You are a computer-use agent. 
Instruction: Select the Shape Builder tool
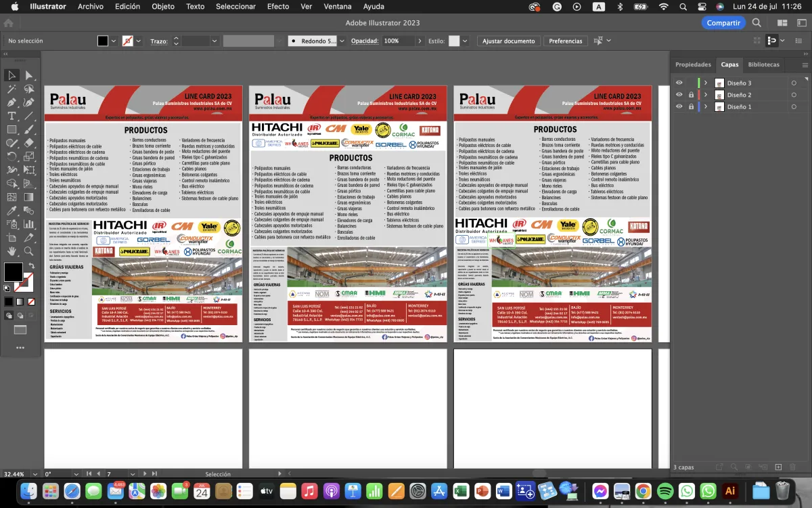[12, 184]
